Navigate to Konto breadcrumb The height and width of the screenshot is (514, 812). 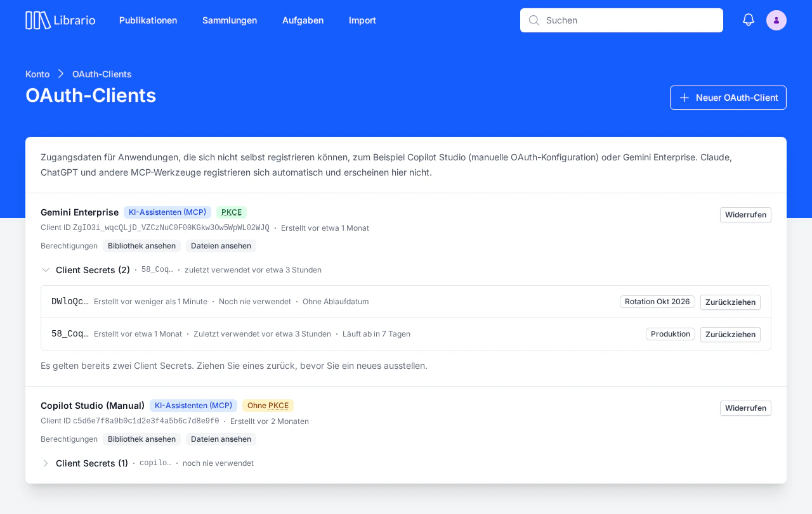(37, 74)
